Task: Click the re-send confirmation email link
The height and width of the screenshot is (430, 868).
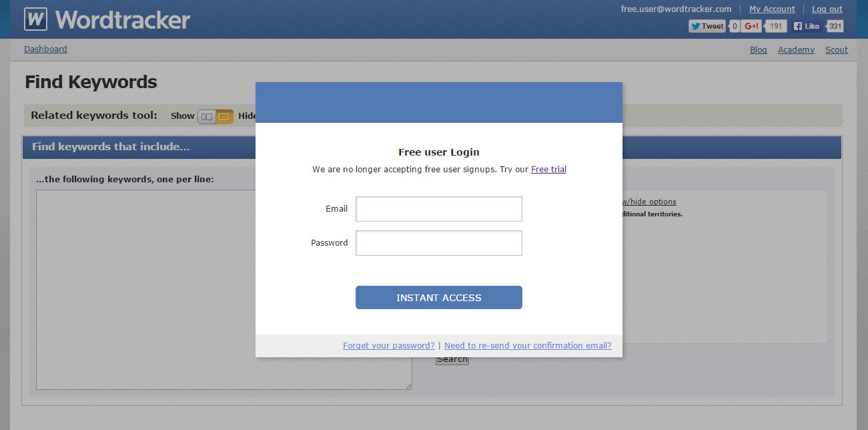Action: (x=527, y=345)
